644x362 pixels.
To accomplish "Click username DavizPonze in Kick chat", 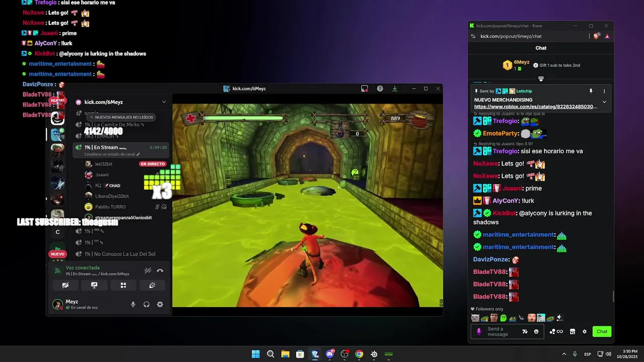I will (x=491, y=259).
